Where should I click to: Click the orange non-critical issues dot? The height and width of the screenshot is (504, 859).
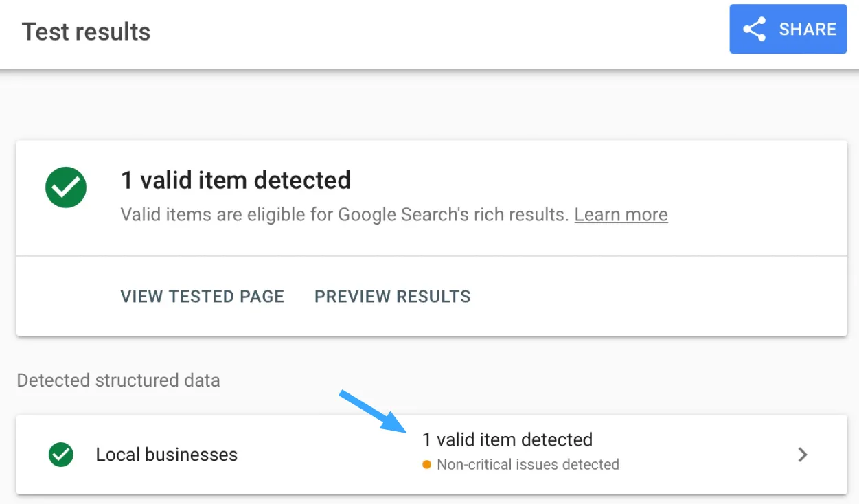point(426,465)
